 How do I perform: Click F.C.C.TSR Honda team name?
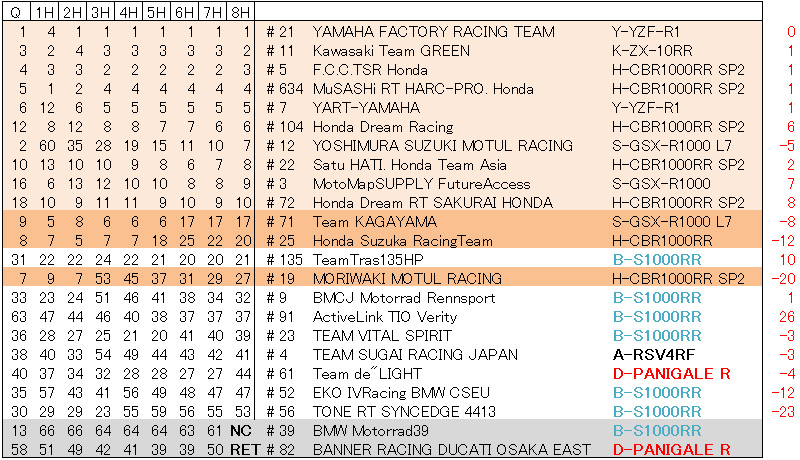click(370, 70)
